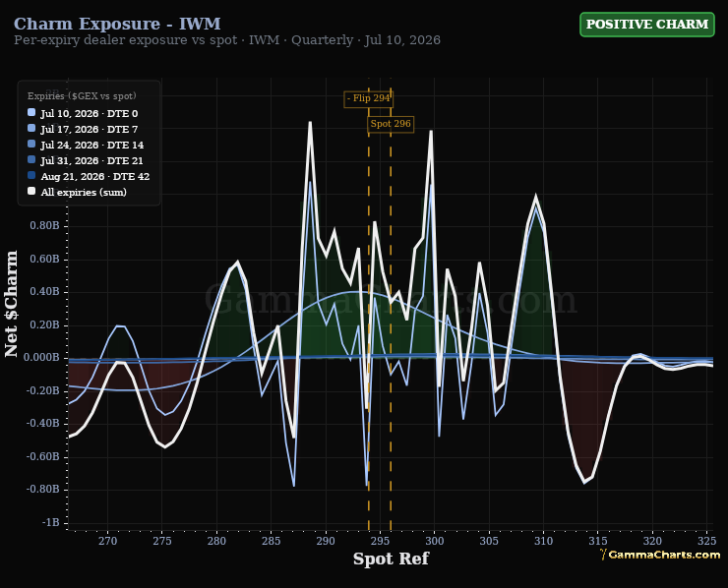Click the 'Flip 294' marker label

tap(369, 98)
